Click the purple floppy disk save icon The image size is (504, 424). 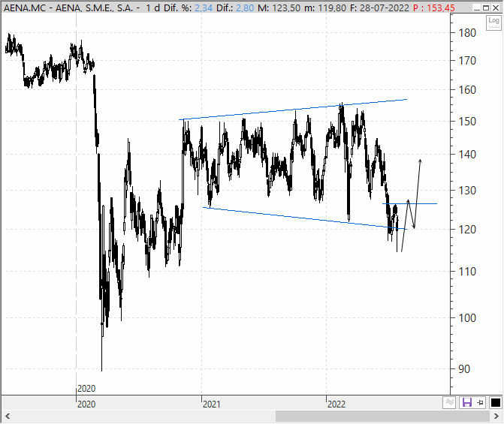pos(466,402)
